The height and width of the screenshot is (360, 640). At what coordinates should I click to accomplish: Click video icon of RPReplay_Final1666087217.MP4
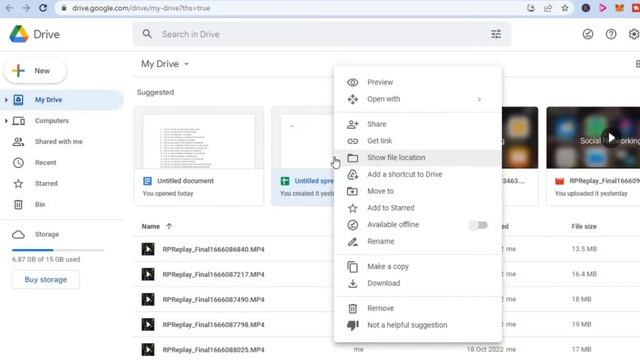click(148, 274)
